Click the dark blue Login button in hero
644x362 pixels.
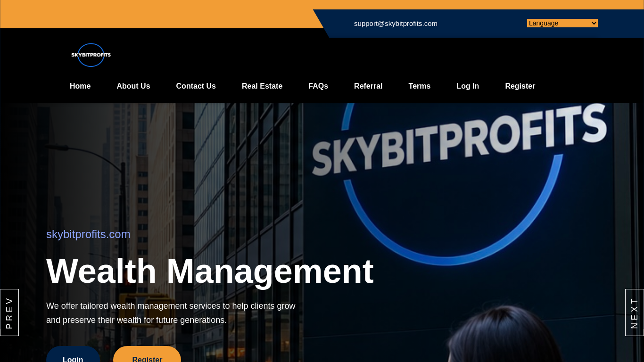click(73, 354)
